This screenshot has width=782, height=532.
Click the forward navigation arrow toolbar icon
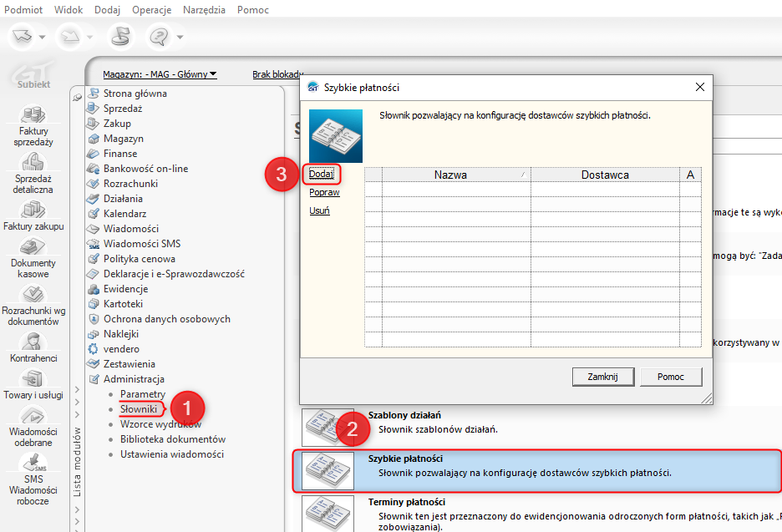point(70,37)
